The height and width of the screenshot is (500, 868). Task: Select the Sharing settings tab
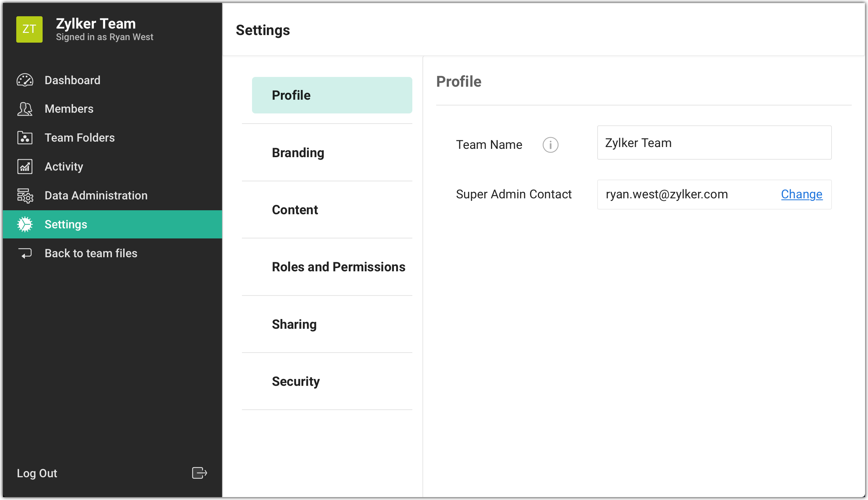[x=294, y=324]
